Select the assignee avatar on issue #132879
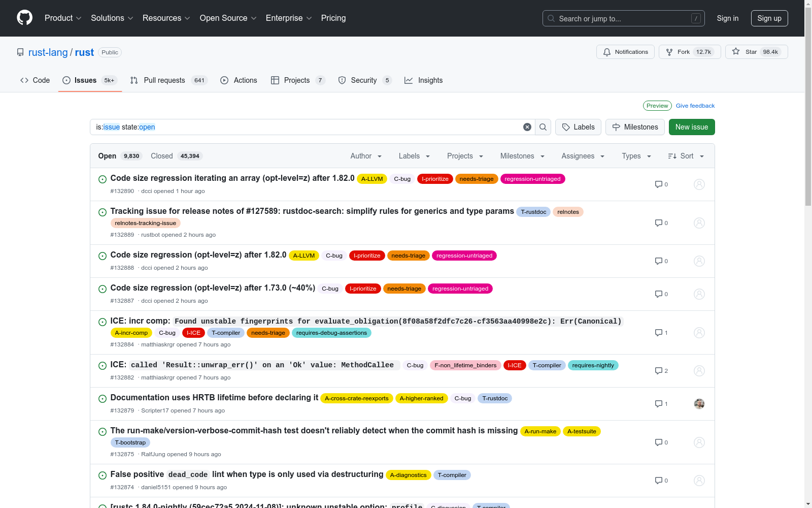This screenshot has width=812, height=508. coord(699,404)
